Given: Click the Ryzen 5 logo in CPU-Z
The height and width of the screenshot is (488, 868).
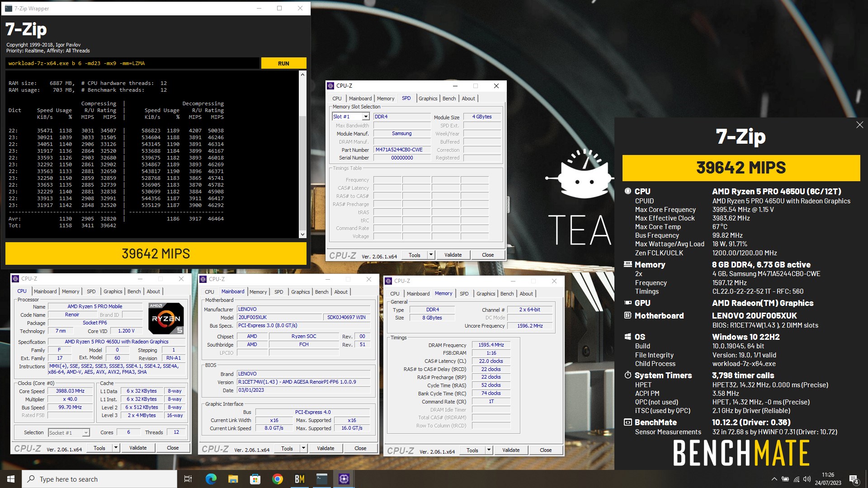Looking at the screenshot, I should [166, 319].
